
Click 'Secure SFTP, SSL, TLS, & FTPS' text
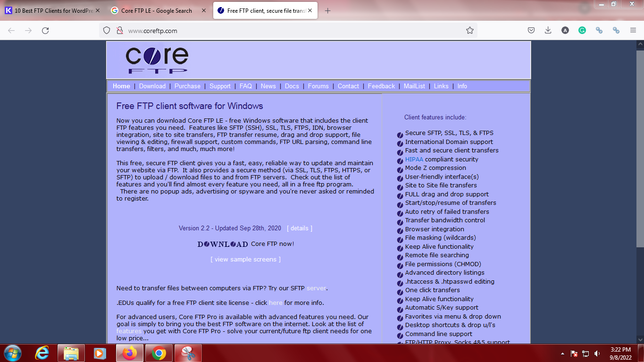point(449,133)
